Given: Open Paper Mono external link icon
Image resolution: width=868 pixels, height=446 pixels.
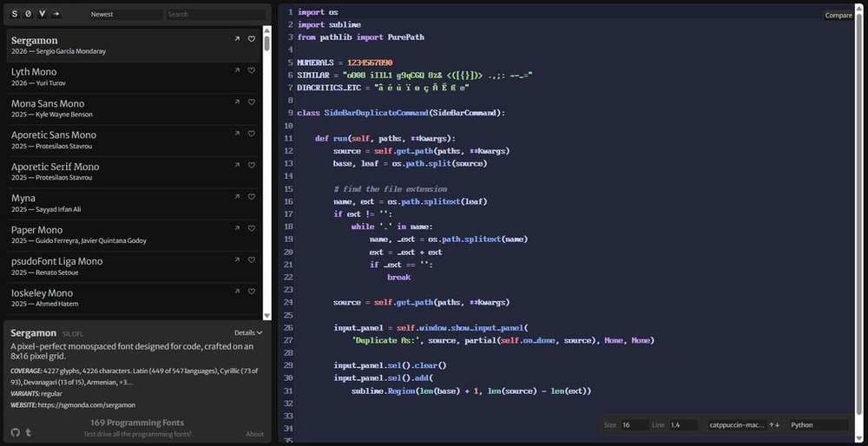Looking at the screenshot, I should (237, 228).
